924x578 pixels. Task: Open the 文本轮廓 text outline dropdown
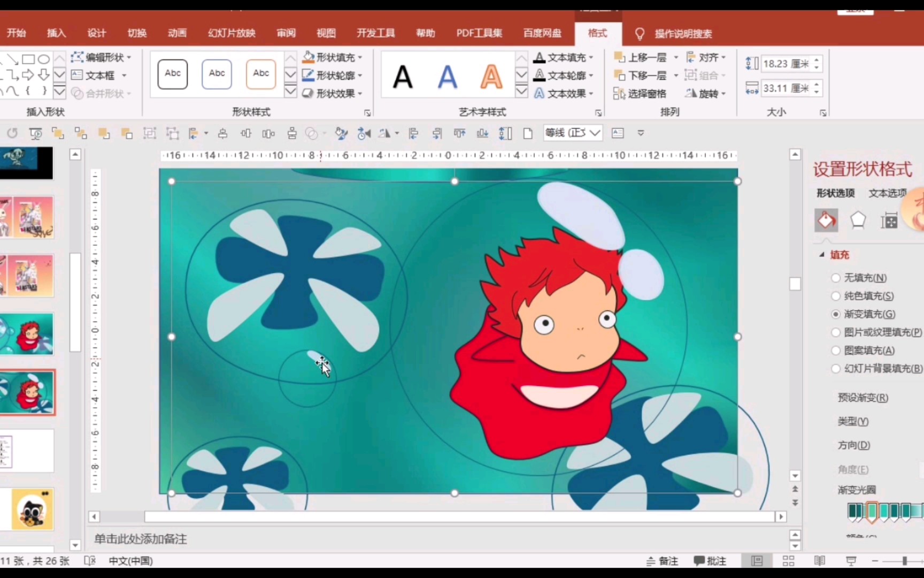[x=564, y=75]
